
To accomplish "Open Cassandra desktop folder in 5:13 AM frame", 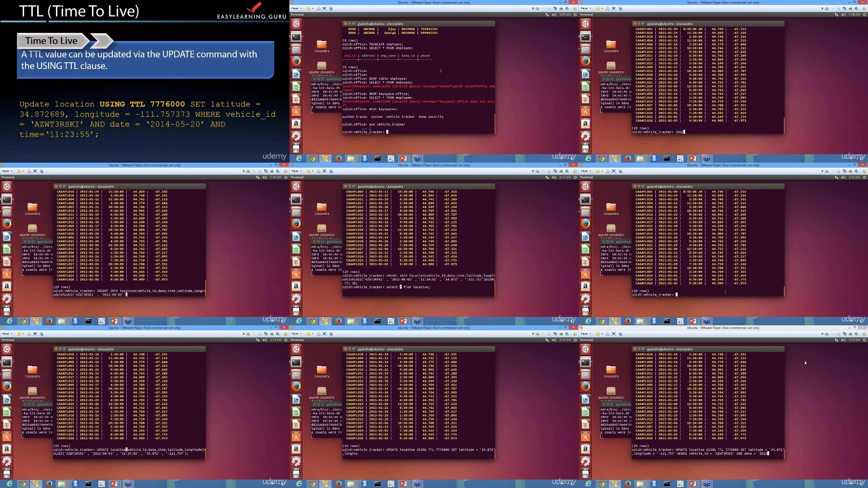I will tap(32, 371).
